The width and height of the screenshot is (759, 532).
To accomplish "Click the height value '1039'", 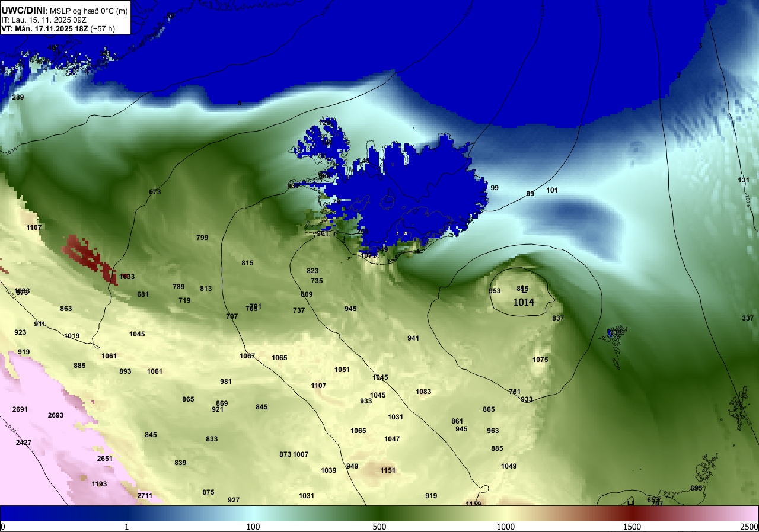I will click(329, 470).
